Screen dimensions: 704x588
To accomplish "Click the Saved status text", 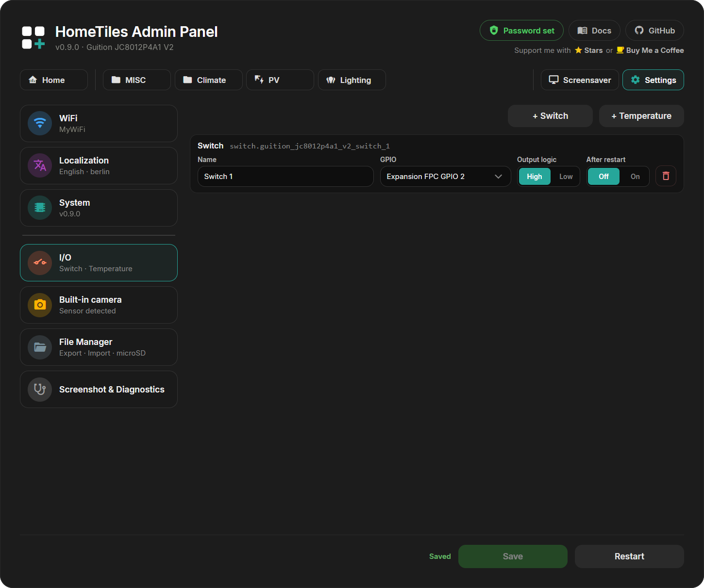I will tap(440, 556).
